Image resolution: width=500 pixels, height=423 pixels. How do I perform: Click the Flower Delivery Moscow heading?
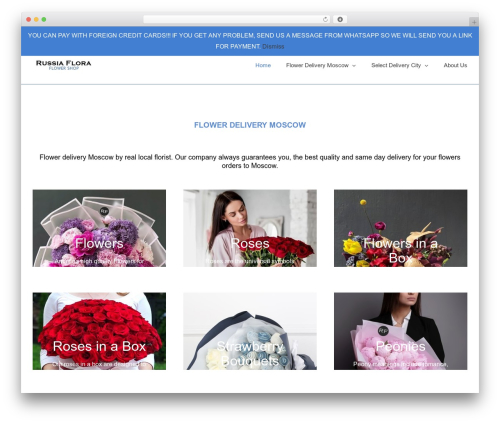point(250,125)
